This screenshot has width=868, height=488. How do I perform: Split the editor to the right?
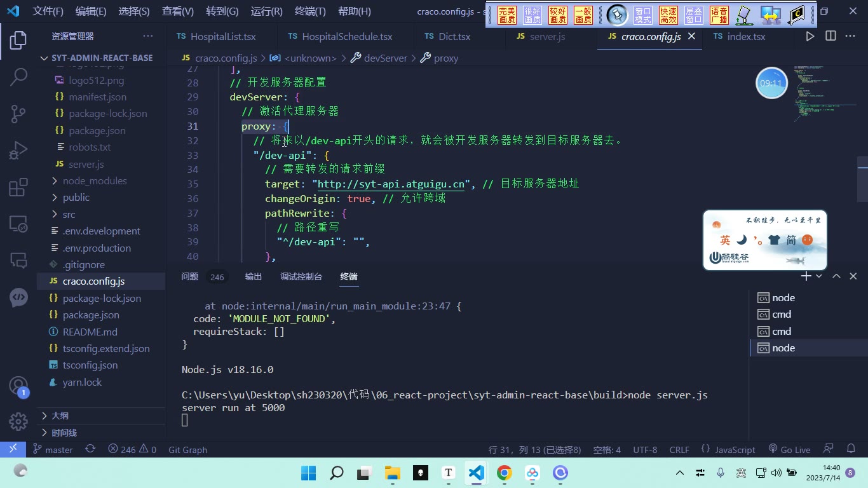tap(831, 36)
